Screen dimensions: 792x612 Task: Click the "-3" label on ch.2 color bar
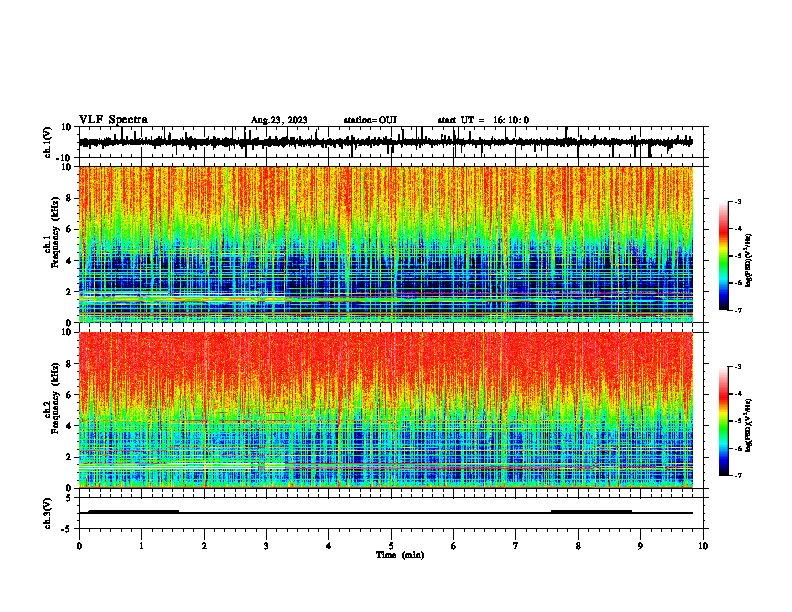coord(738,367)
